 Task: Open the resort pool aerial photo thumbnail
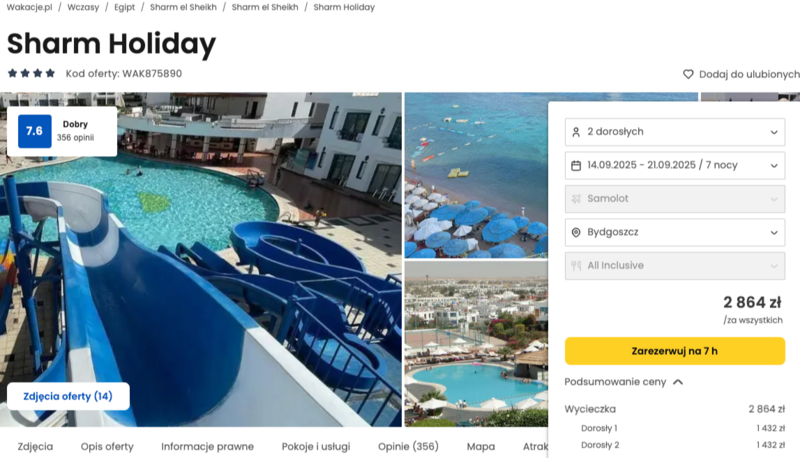476,344
